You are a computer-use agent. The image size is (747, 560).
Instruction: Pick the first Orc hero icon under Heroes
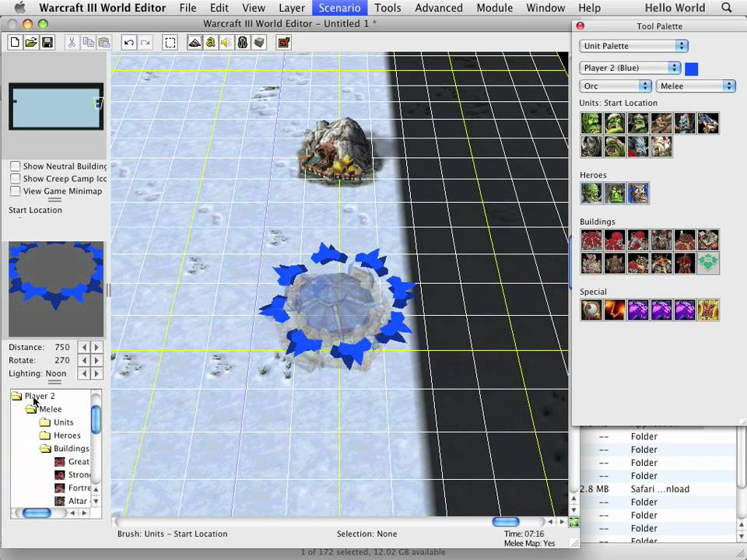point(591,193)
